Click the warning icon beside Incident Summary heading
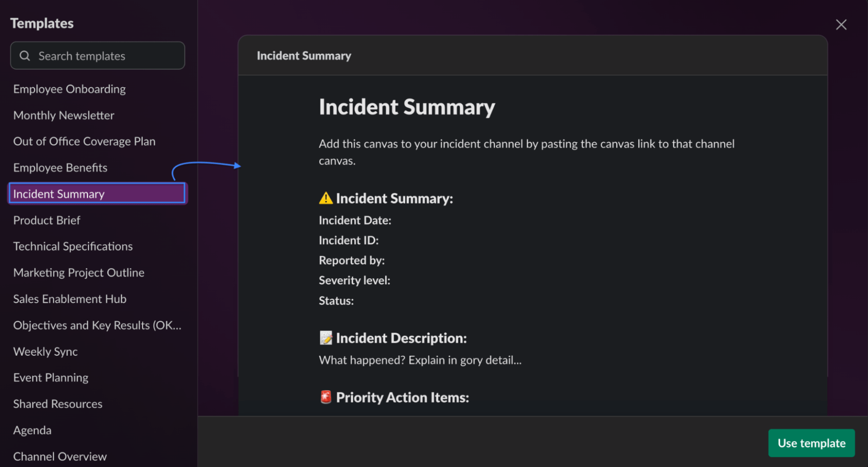The width and height of the screenshot is (868, 467). (326, 198)
